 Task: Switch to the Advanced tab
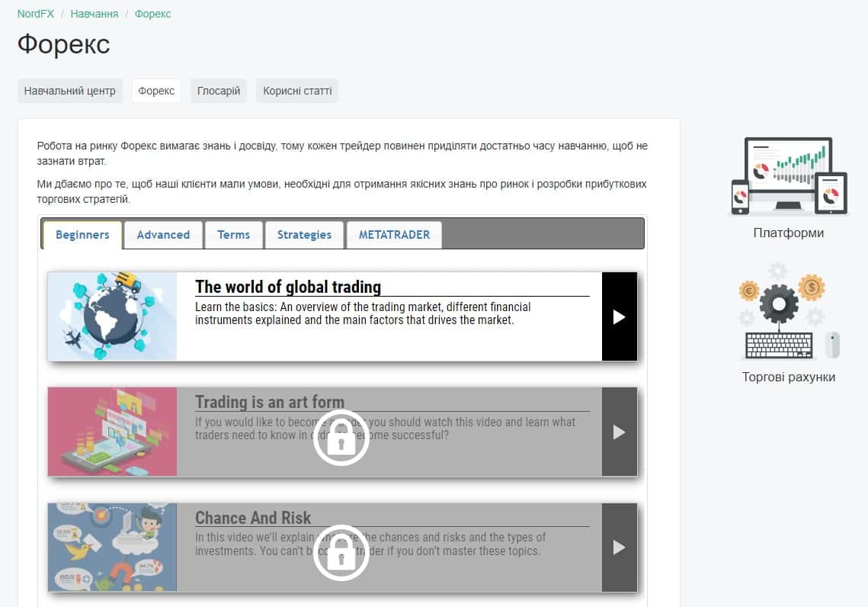[x=163, y=235]
